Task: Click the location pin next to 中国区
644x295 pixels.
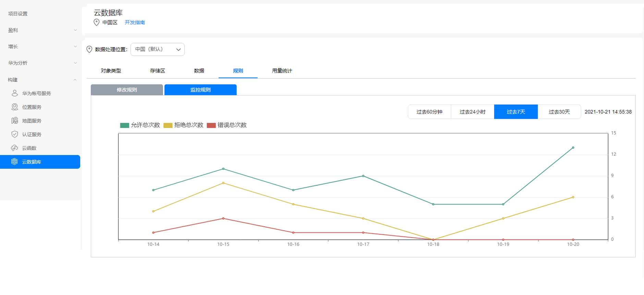Action: point(97,22)
